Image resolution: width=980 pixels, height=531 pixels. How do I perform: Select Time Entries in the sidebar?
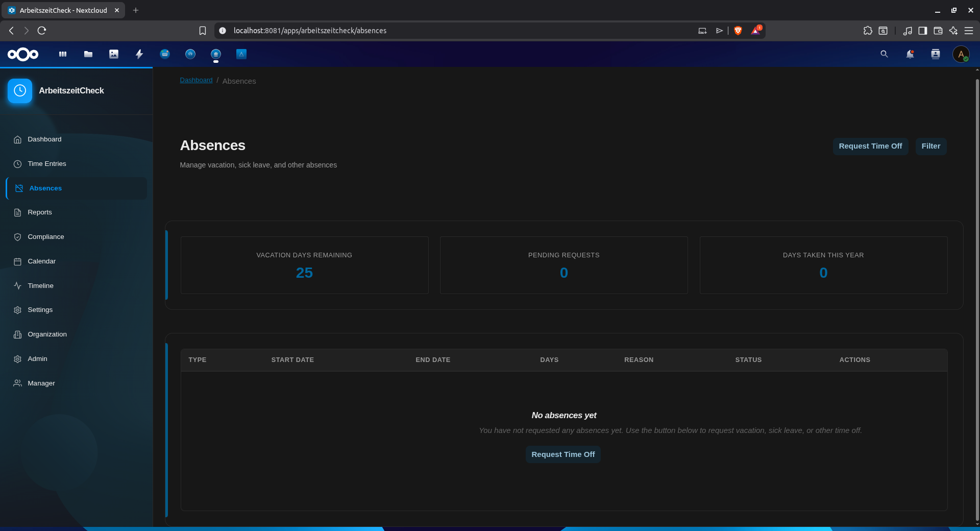pyautogui.click(x=46, y=163)
